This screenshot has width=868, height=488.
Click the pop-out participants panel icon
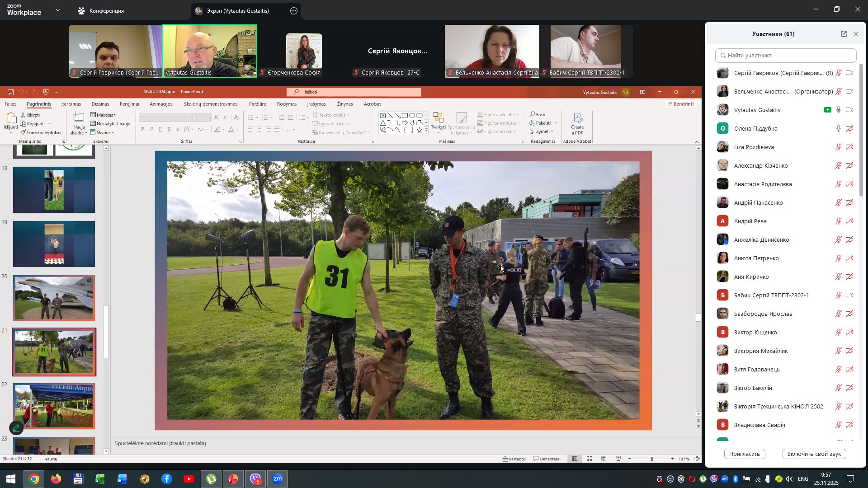pyautogui.click(x=844, y=34)
